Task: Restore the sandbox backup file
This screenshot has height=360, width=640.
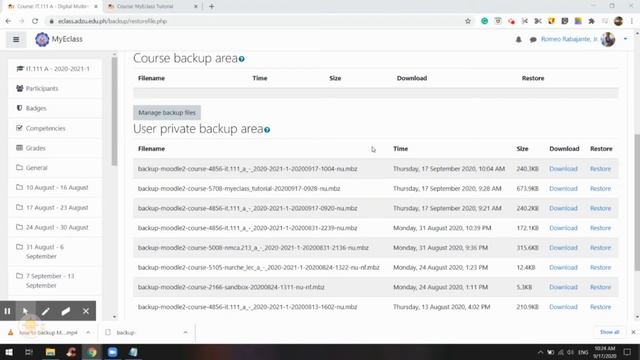Action: (600, 287)
